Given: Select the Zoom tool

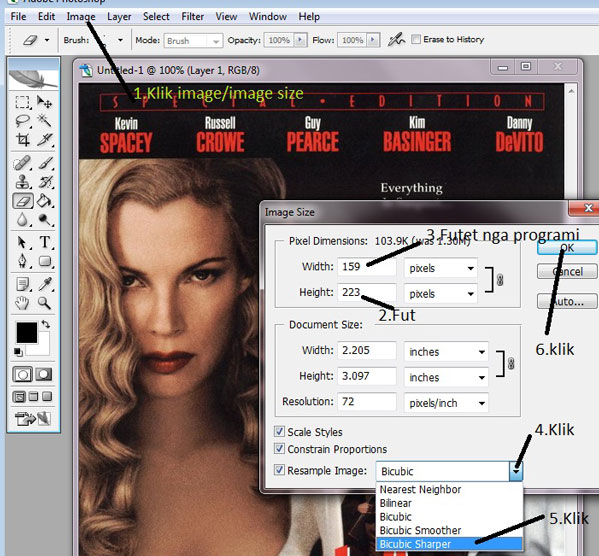Looking at the screenshot, I should point(45,303).
